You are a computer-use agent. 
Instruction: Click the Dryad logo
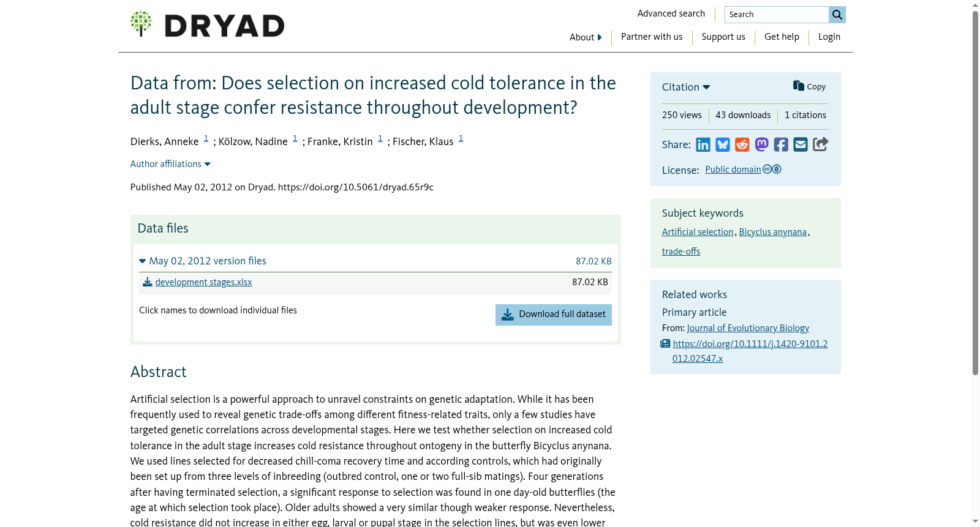pyautogui.click(x=207, y=24)
